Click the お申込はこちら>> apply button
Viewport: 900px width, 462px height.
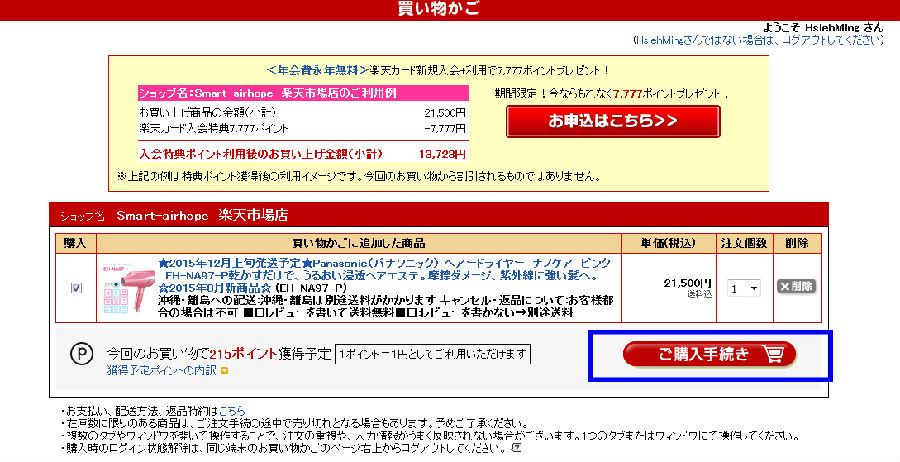coord(613,121)
